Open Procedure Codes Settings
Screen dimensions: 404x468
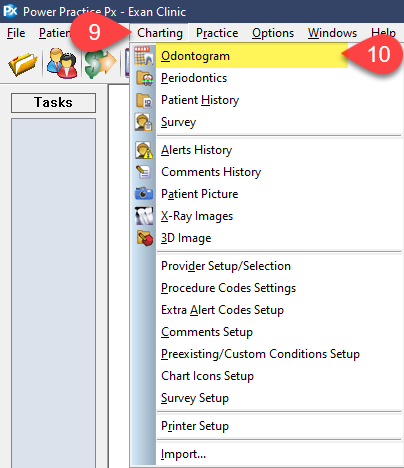228,288
